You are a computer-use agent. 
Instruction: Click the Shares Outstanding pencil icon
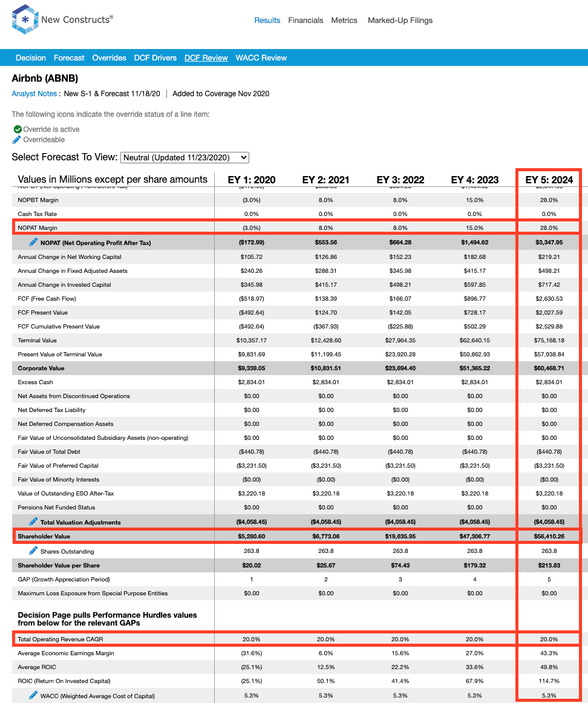(33, 551)
